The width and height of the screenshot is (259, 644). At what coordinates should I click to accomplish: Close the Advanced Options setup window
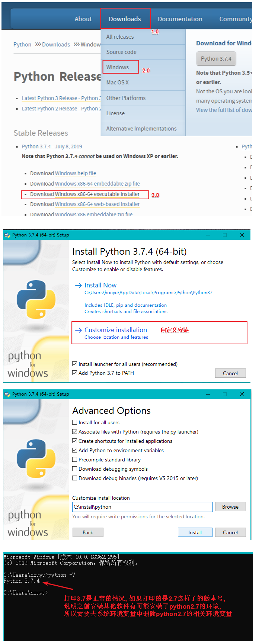[x=242, y=394]
